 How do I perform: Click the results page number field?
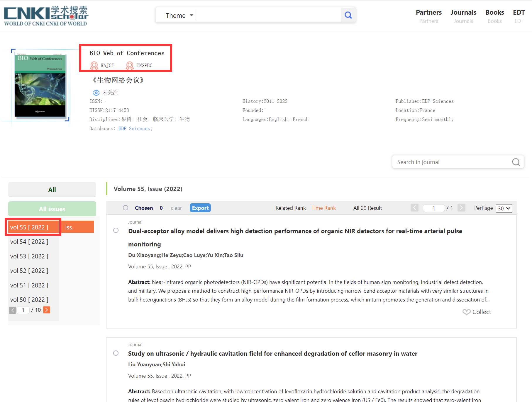(x=434, y=208)
